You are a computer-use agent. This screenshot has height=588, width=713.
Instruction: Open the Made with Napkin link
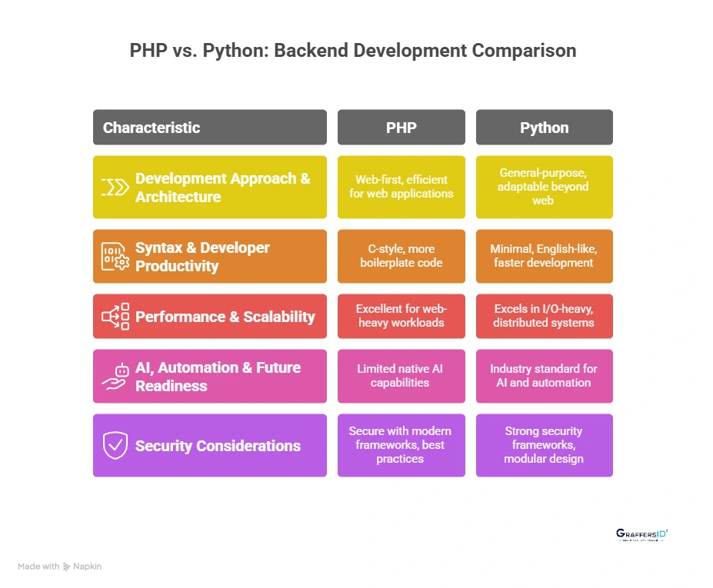point(59,566)
